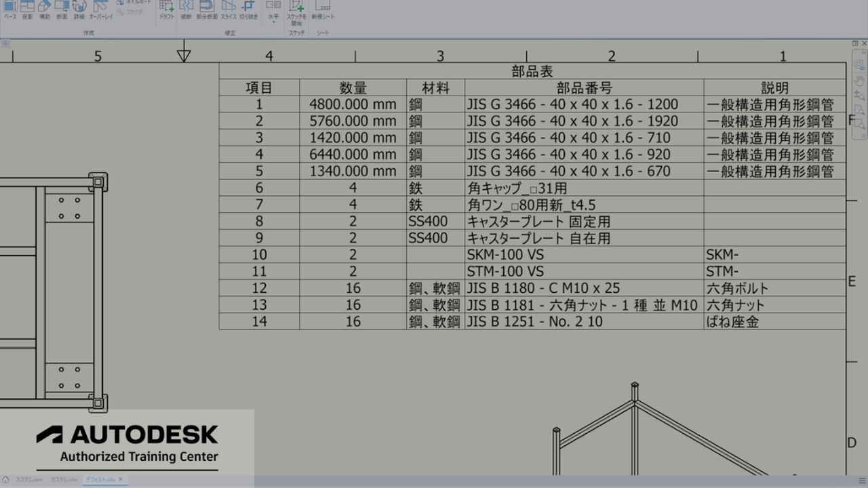Click the 説明 column header
The image size is (868, 488).
click(775, 87)
